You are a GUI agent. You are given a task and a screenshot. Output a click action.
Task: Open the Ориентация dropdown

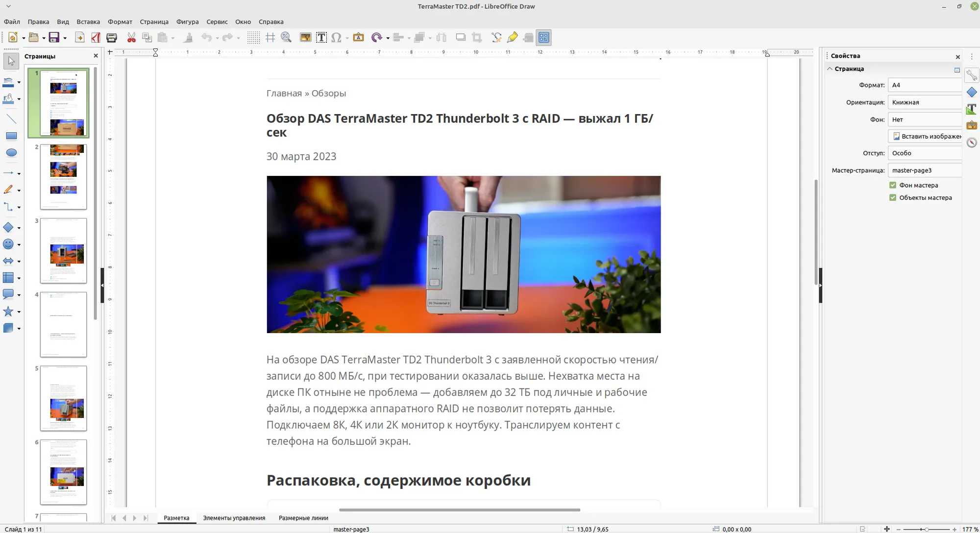coord(925,102)
